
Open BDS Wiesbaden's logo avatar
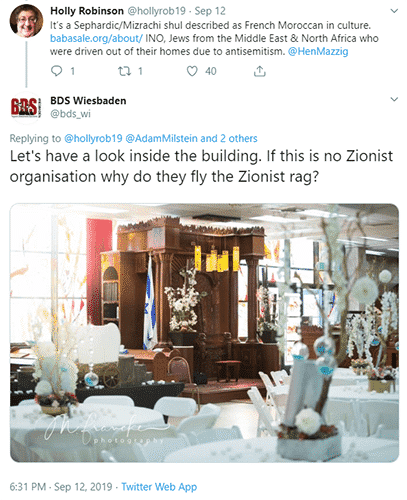(x=26, y=107)
